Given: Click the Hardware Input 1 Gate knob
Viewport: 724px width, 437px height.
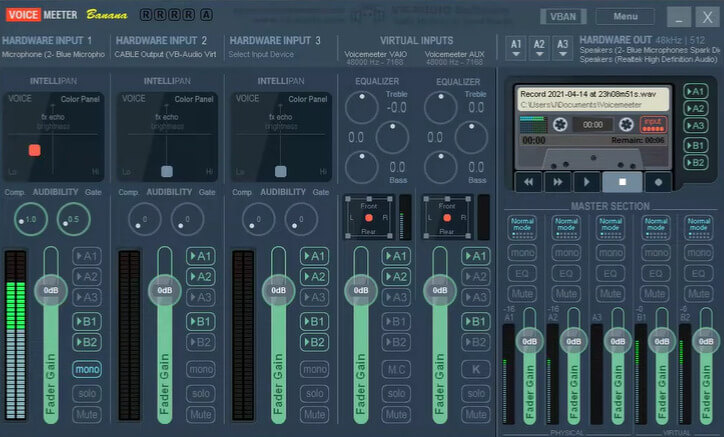Looking at the screenshot, I should [x=72, y=219].
